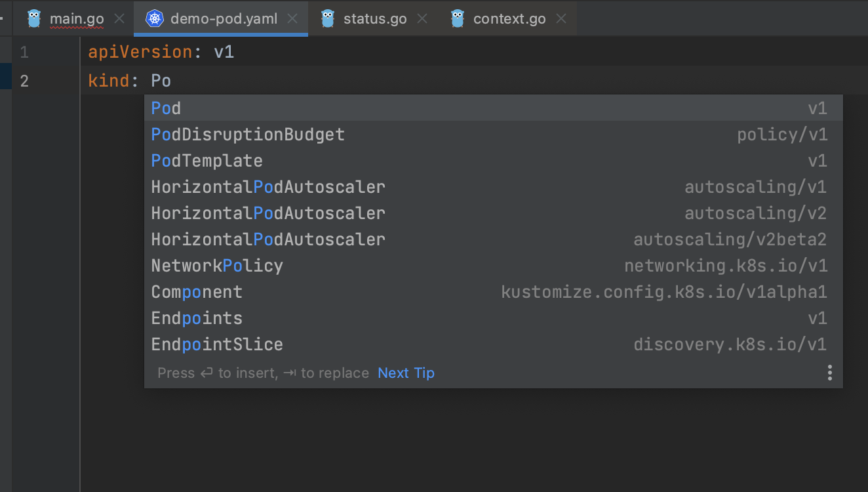
Task: Click the Go gopher icon on main.go tab
Action: click(35, 18)
